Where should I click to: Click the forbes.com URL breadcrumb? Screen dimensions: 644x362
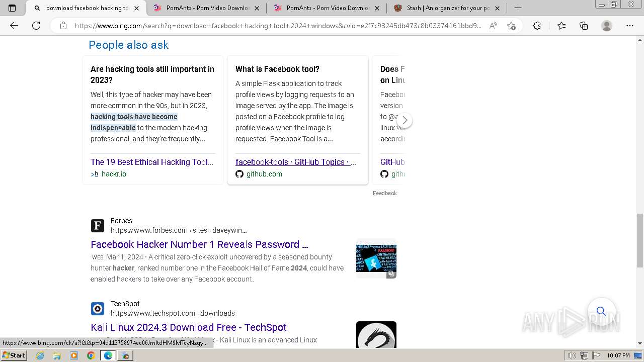click(179, 230)
